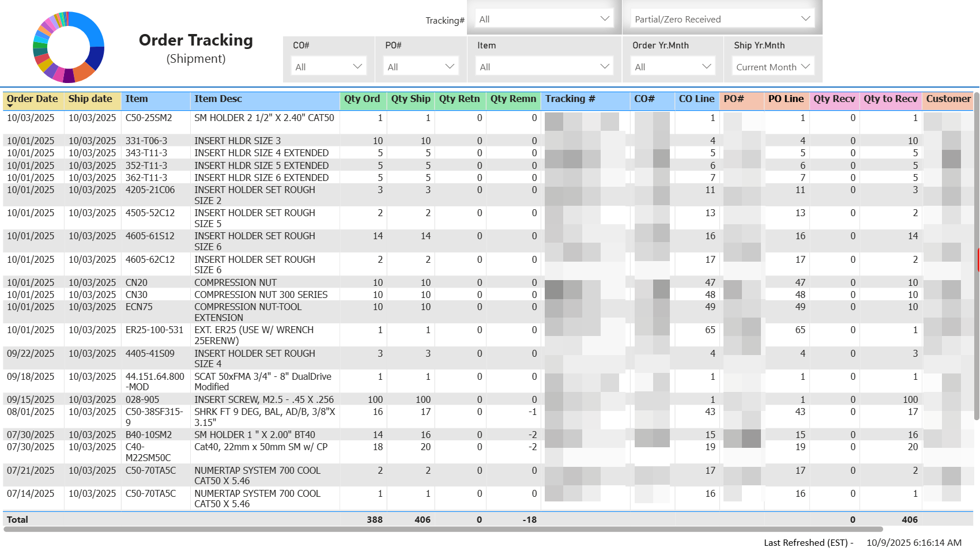Click the orange donut chart segment
The image size is (980, 551).
tap(84, 71)
